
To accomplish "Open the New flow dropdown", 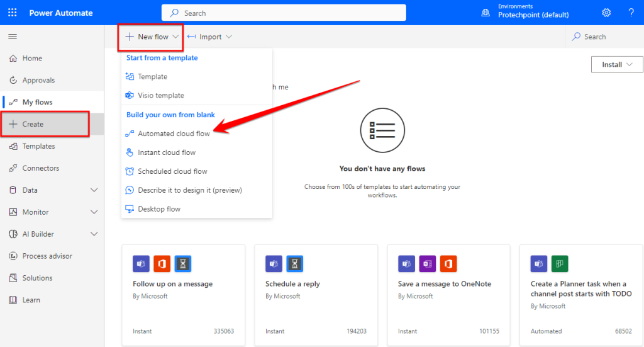I will [151, 37].
